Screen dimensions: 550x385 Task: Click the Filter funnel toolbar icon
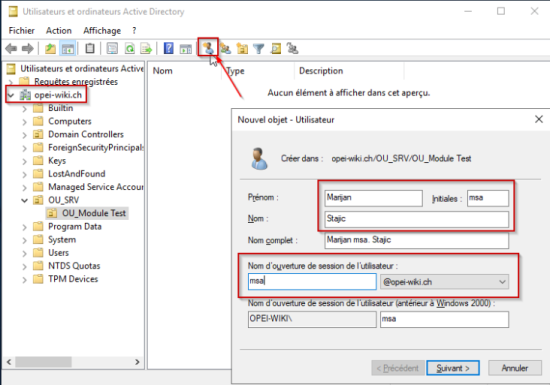click(259, 48)
